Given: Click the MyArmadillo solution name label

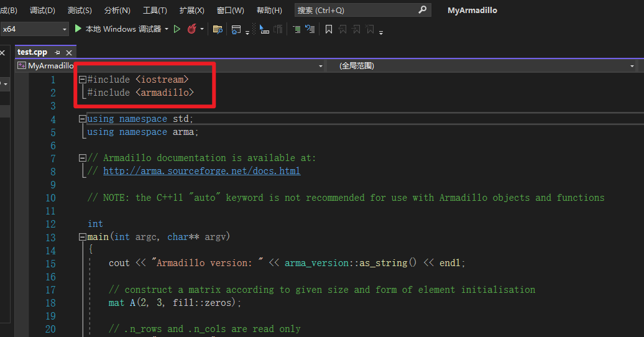Looking at the screenshot, I should pos(472,11).
